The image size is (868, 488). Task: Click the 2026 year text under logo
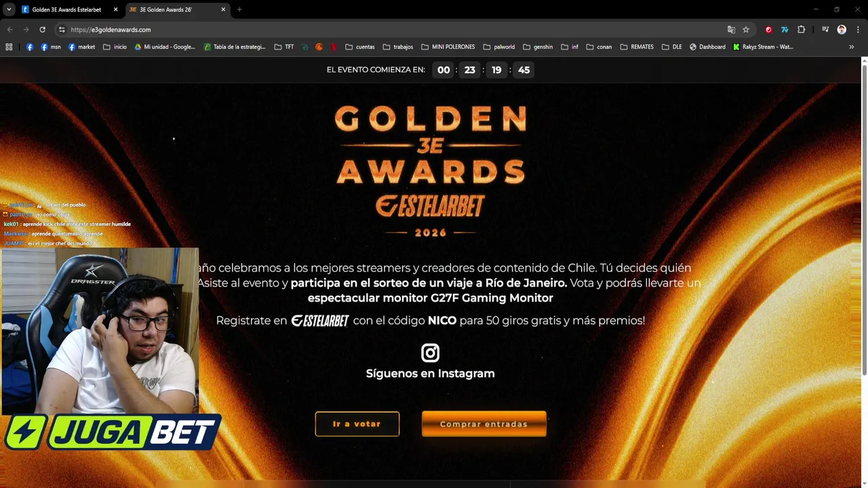[431, 232]
